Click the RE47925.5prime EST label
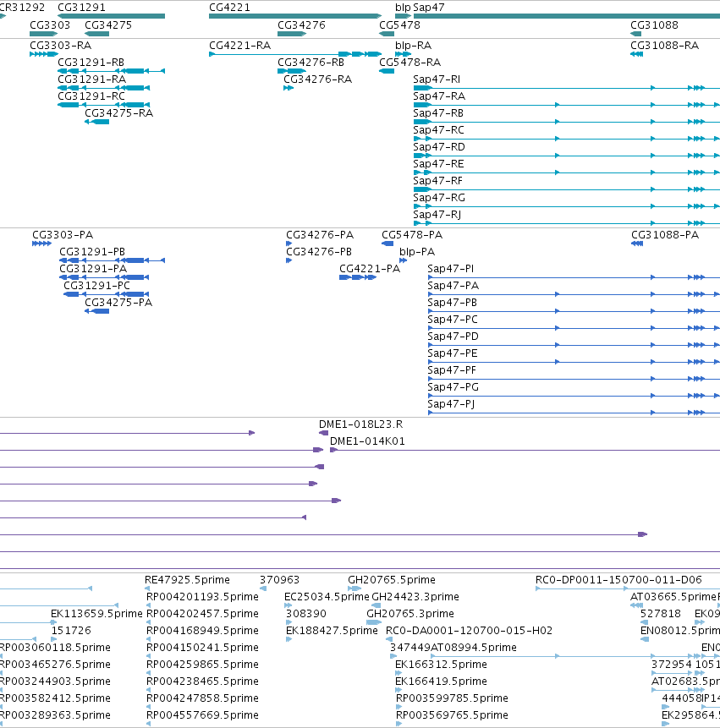The image size is (720, 728). coord(187,580)
